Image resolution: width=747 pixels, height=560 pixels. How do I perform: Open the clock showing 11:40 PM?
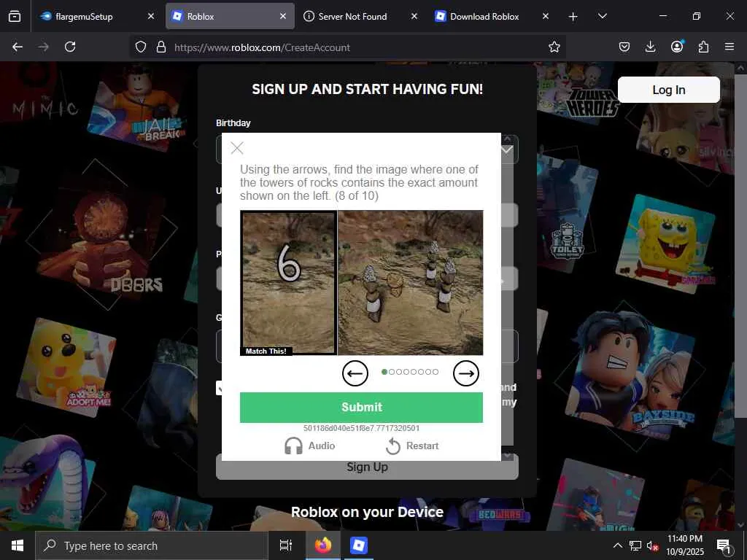684,545
